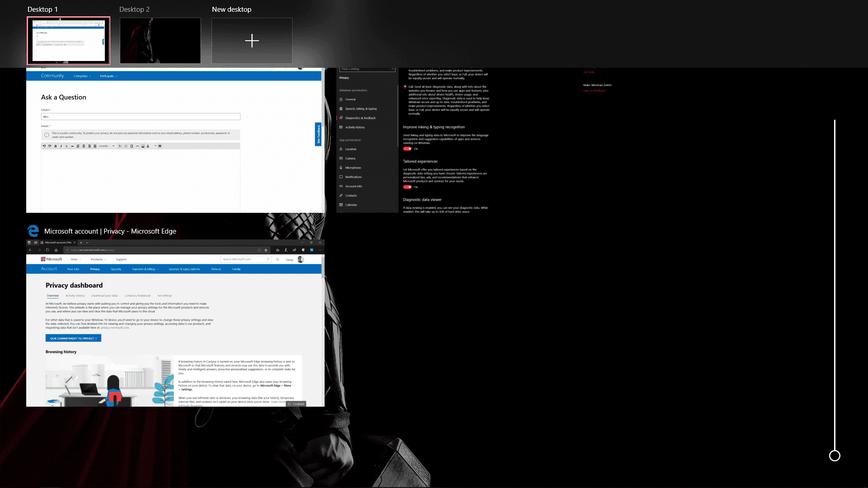Click Give us feedback link in Settings
Image resolution: width=868 pixels, height=488 pixels.
tap(594, 90)
